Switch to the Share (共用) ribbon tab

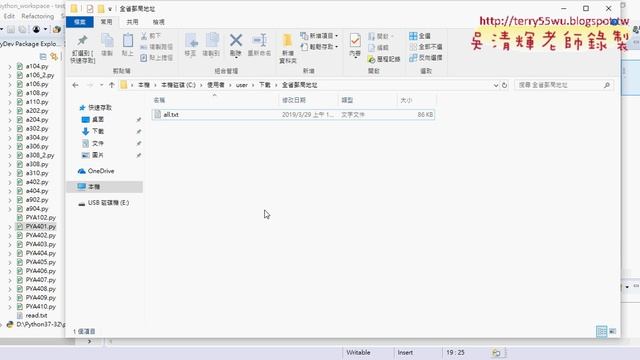[x=132, y=22]
